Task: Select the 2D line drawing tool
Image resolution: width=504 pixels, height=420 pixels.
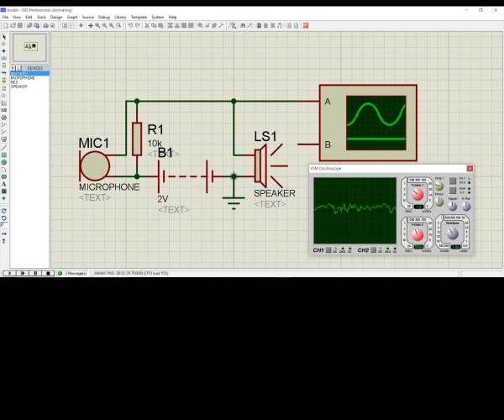Action: (x=4, y=148)
